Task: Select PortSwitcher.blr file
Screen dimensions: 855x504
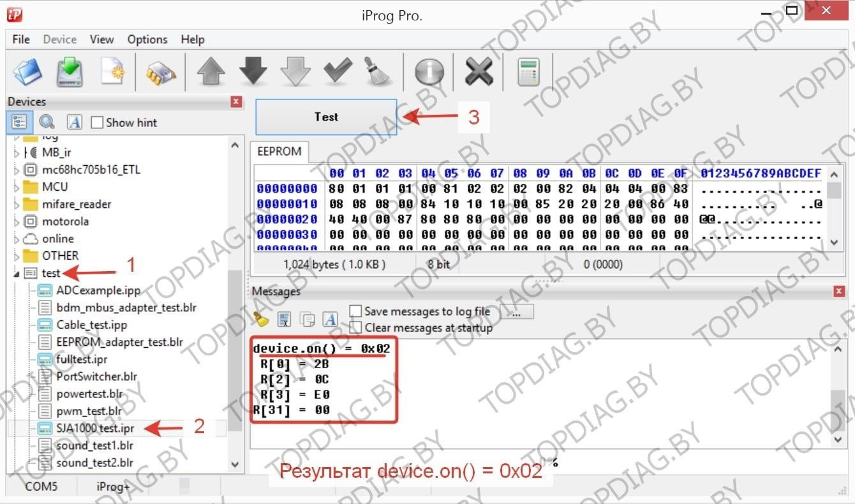Action: [97, 376]
